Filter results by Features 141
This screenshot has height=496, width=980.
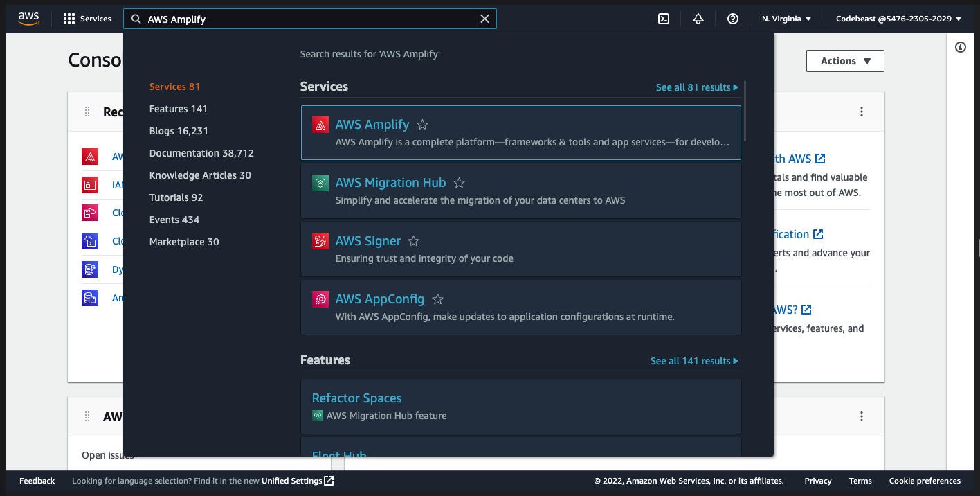pyautogui.click(x=179, y=109)
